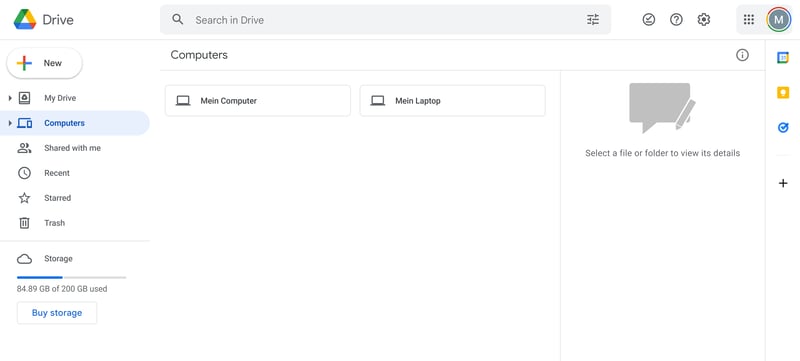This screenshot has height=361, width=800.
Task: Open the Google apps grid
Action: (748, 20)
